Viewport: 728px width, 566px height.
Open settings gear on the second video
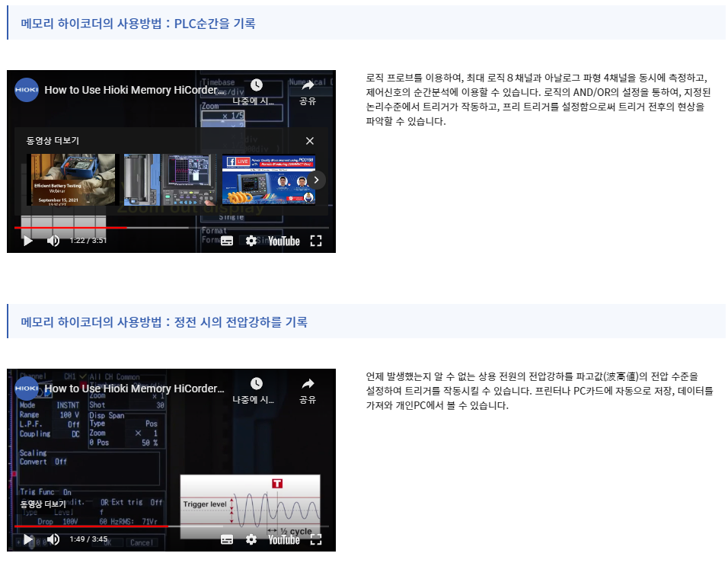pos(251,539)
